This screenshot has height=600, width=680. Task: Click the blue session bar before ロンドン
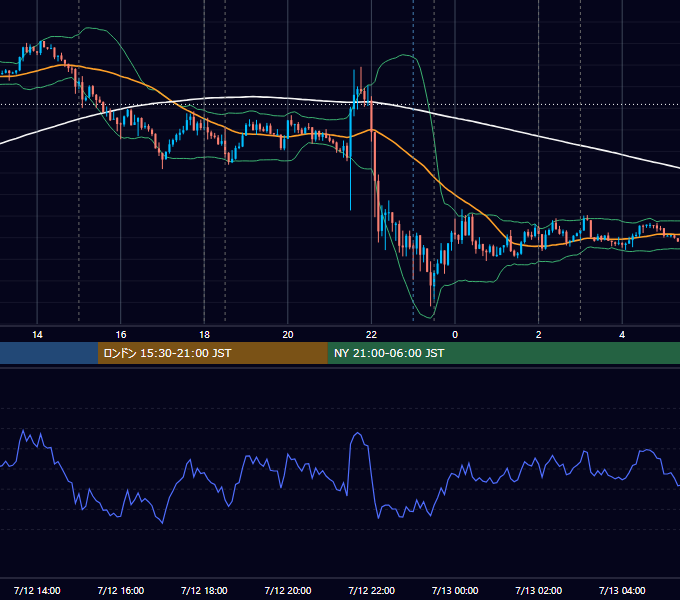[49, 353]
